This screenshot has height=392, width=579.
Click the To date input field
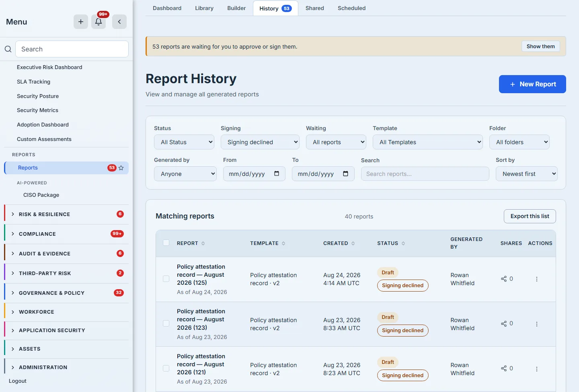(x=323, y=174)
